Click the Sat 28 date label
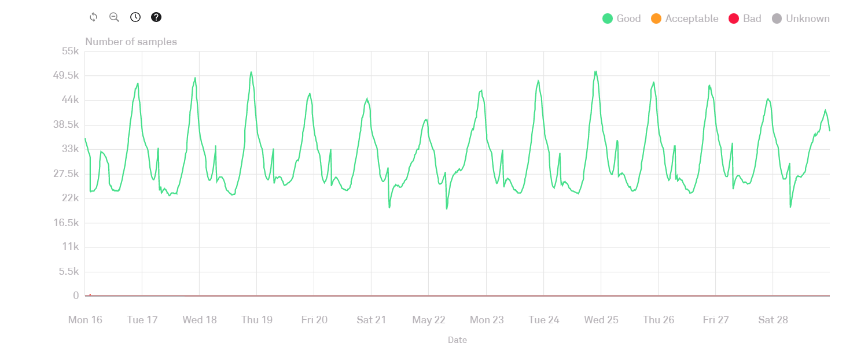This screenshot has width=868, height=358. tap(773, 320)
